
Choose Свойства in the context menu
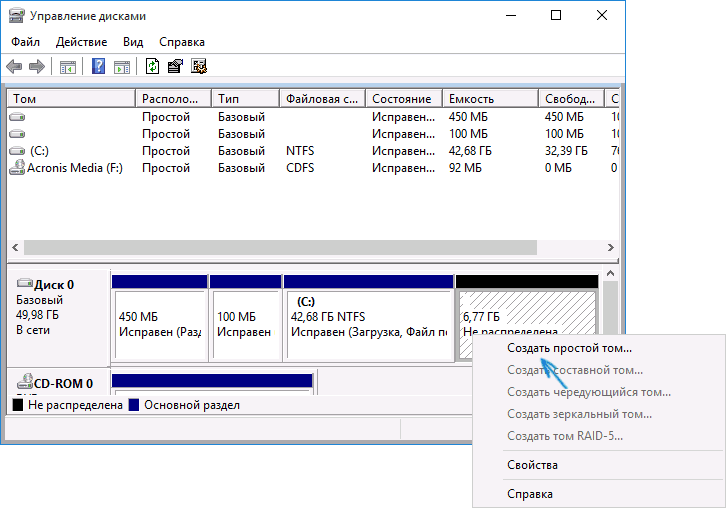(532, 465)
